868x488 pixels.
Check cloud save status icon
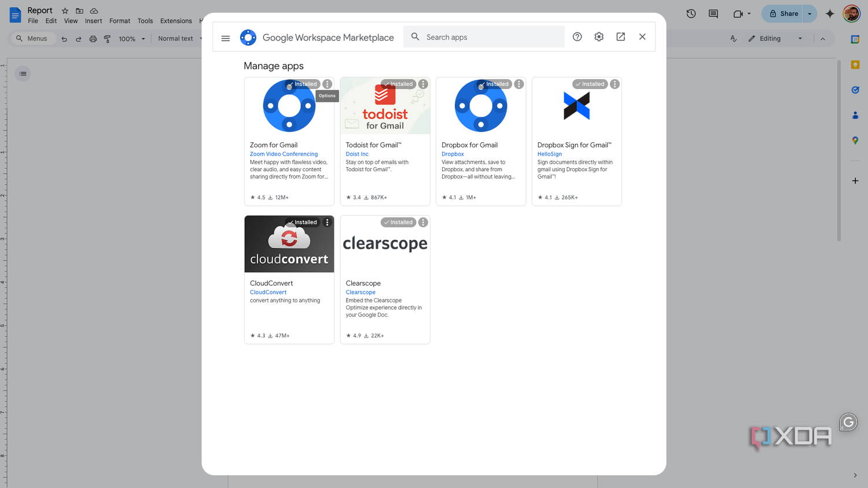[x=94, y=11]
